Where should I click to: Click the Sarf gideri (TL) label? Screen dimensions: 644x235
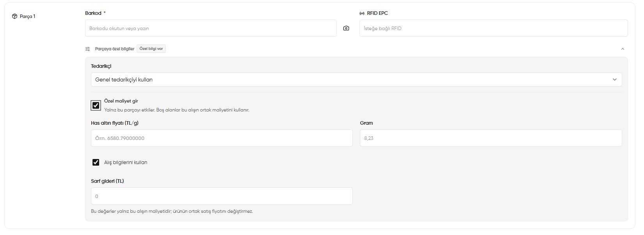tap(107, 181)
